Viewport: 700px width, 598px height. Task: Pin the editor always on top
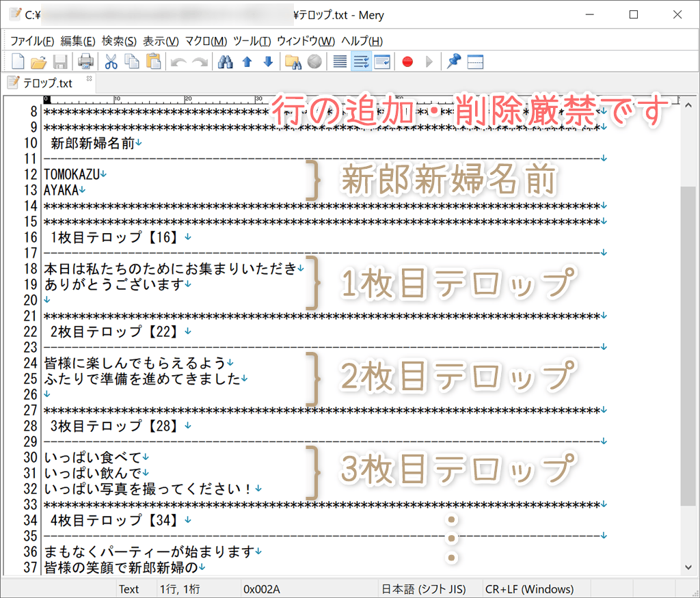point(453,61)
